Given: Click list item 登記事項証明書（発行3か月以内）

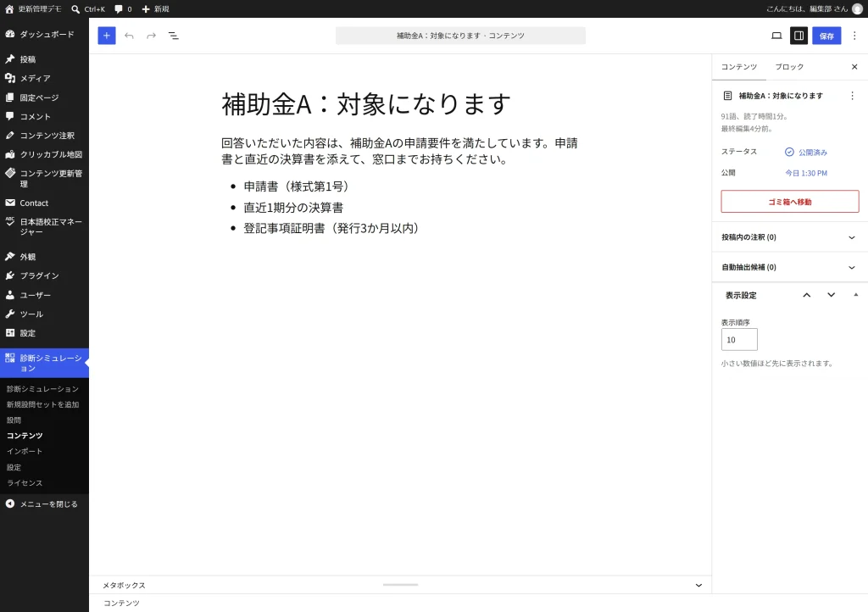Looking at the screenshot, I should point(331,228).
